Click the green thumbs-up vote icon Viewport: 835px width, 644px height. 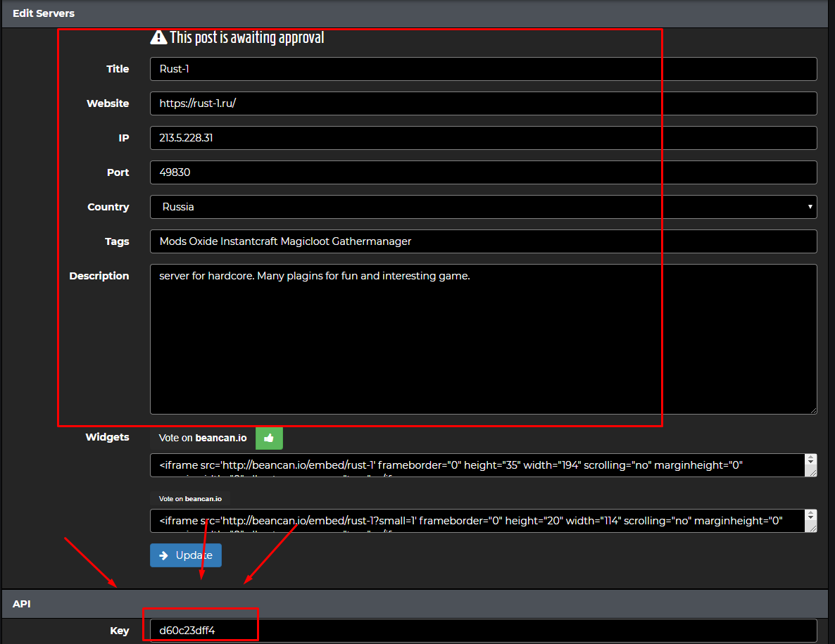[269, 438]
